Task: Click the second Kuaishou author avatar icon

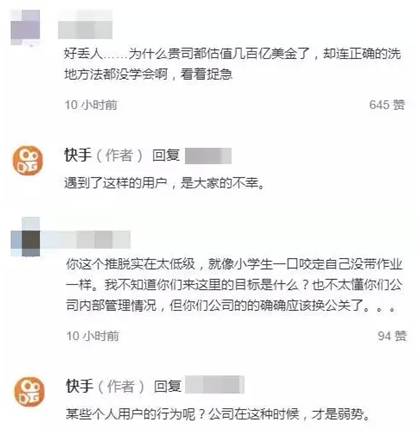Action: [29, 391]
